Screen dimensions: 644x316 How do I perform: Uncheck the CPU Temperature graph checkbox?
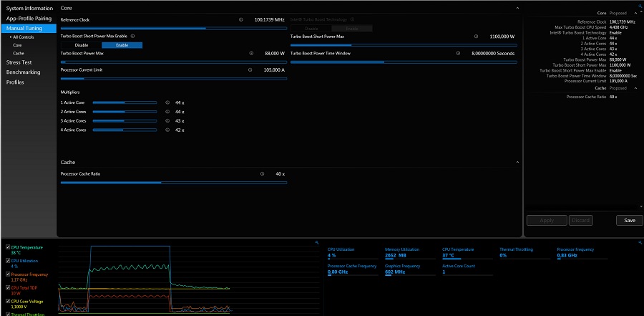pyautogui.click(x=8, y=247)
